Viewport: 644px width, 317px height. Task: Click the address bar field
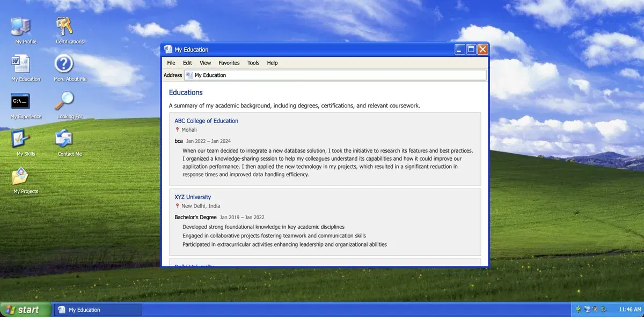tap(335, 75)
